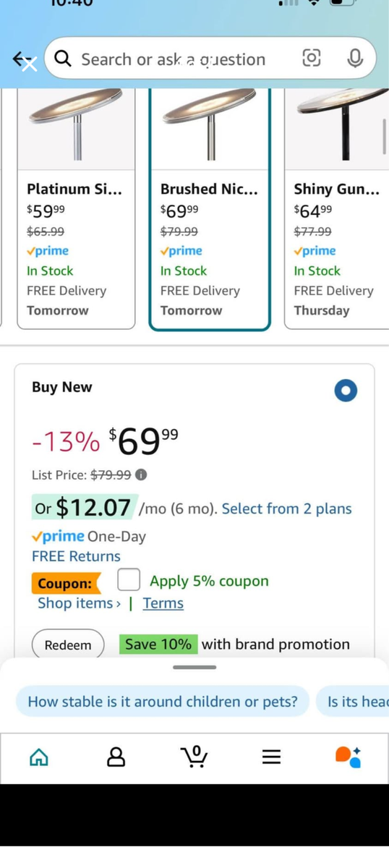The height and width of the screenshot is (868, 389).
Task: Open the shopping cart icon
Action: 193,757
